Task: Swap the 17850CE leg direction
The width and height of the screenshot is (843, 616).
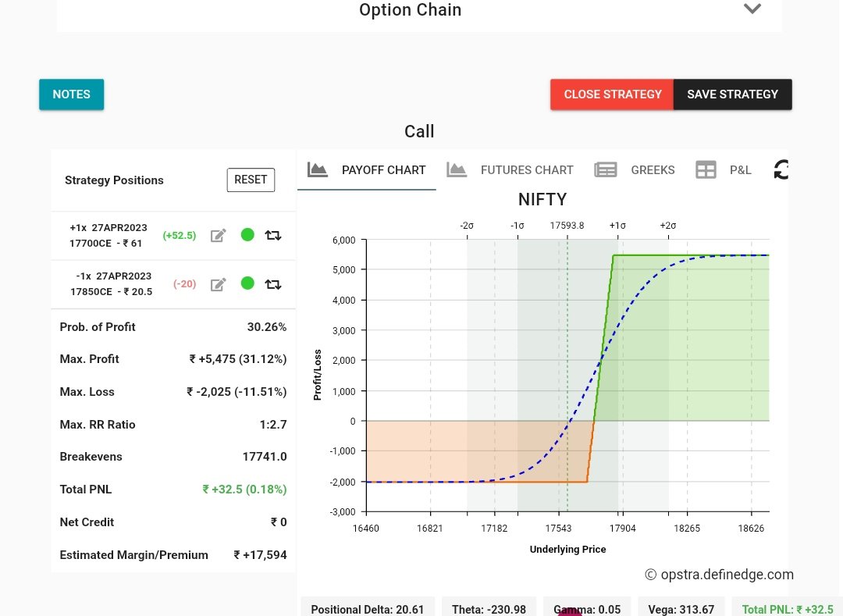Action: [273, 284]
